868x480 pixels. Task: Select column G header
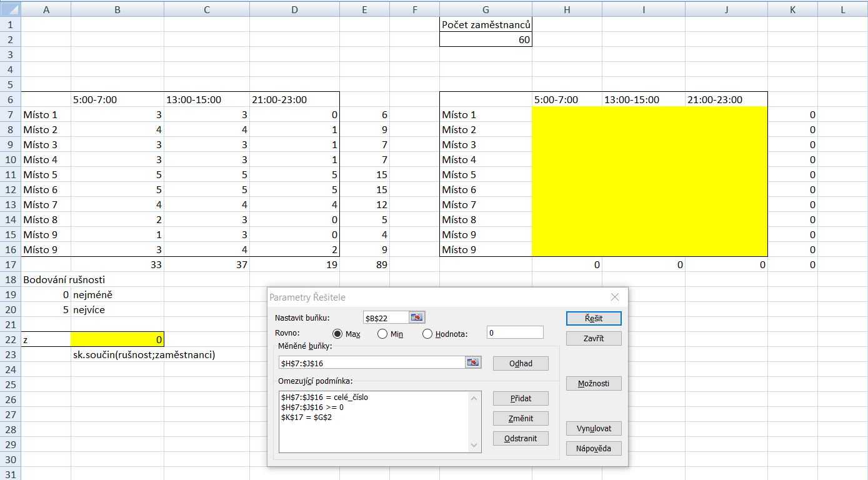486,9
